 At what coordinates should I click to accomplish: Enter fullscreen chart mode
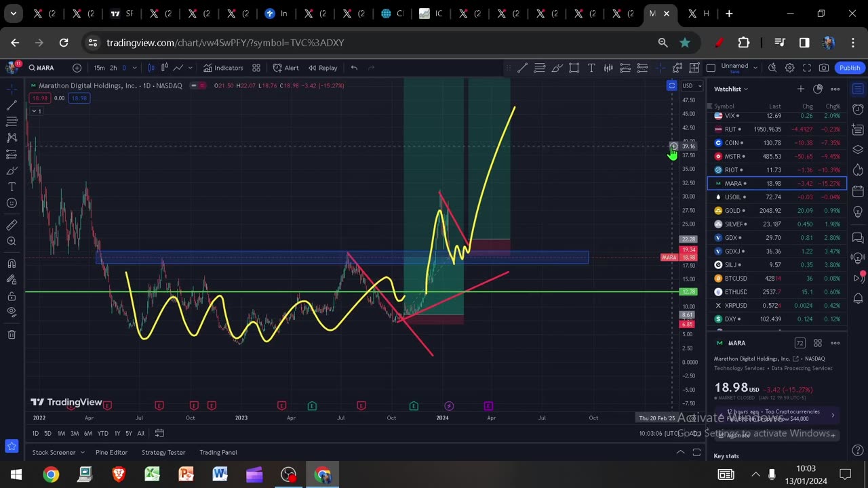point(807,68)
